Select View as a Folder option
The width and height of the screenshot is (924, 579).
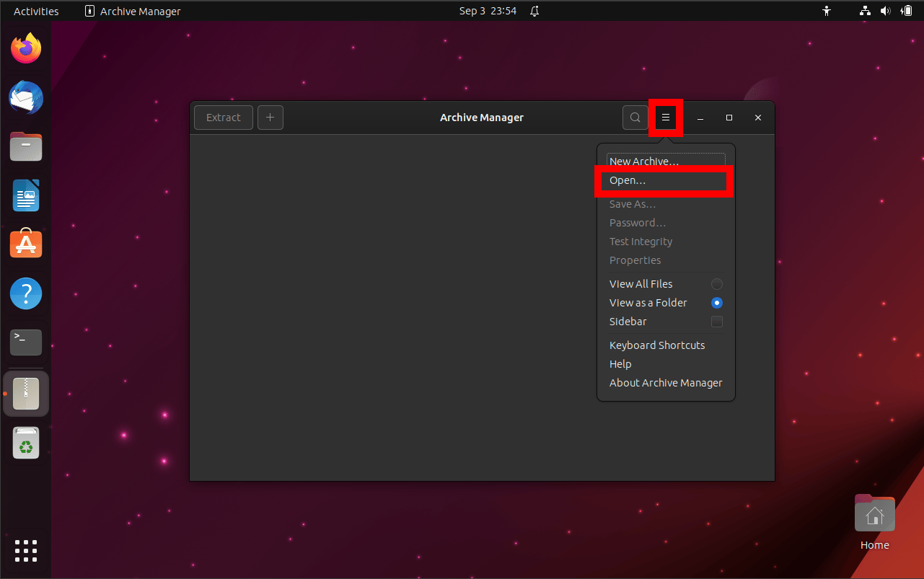(648, 302)
